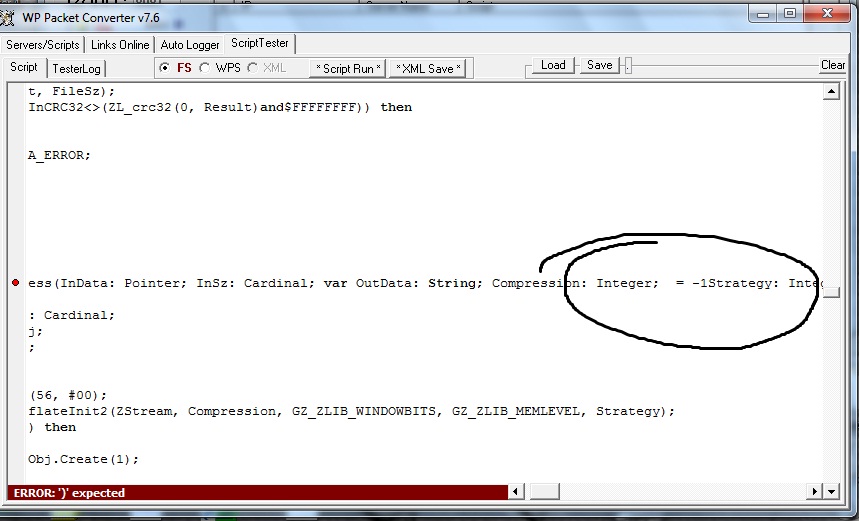Switch to the Servers/Scripts tab
Screen dimensions: 859x521
(43, 45)
